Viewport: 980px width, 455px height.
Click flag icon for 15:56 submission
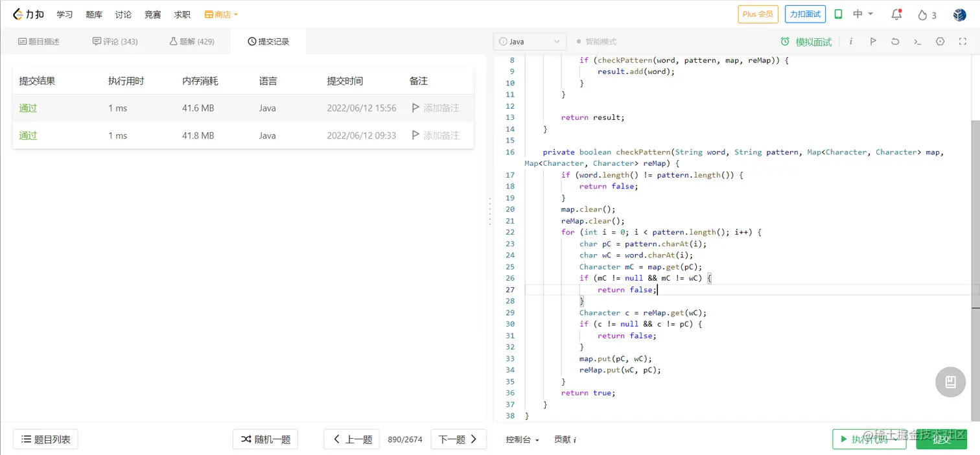pos(415,108)
